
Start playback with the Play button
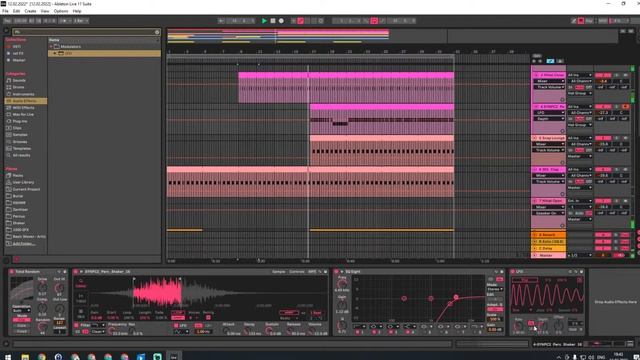pos(264,21)
